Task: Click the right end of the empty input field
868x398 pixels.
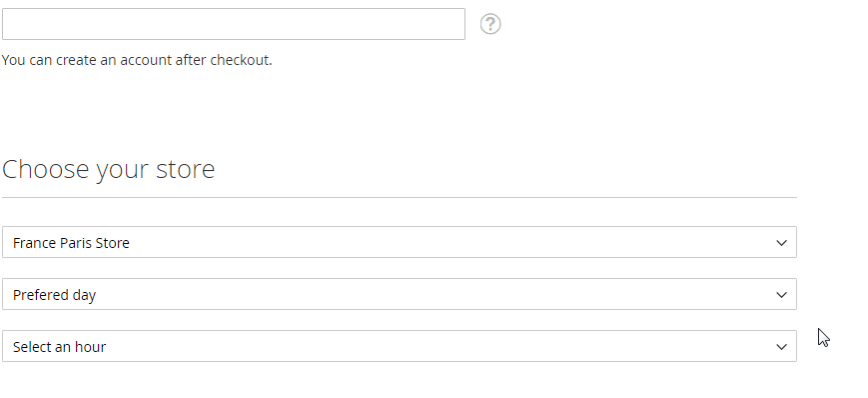Action: click(451, 24)
